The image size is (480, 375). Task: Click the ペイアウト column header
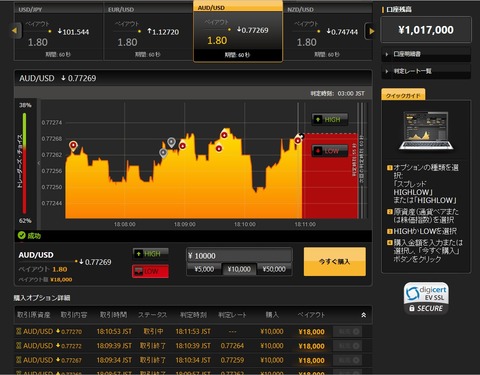(x=311, y=315)
